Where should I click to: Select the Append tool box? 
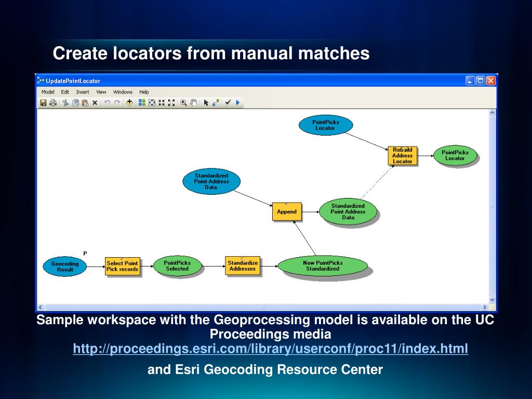(287, 212)
